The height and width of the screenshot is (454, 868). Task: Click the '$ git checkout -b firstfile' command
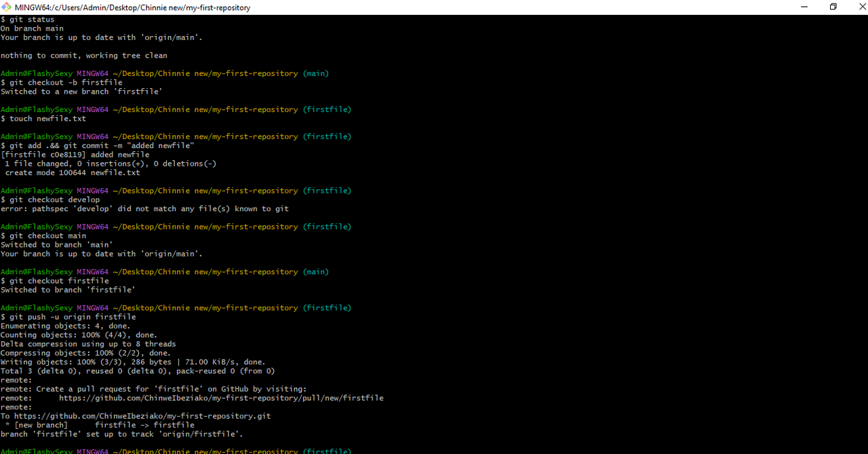pyautogui.click(x=62, y=83)
